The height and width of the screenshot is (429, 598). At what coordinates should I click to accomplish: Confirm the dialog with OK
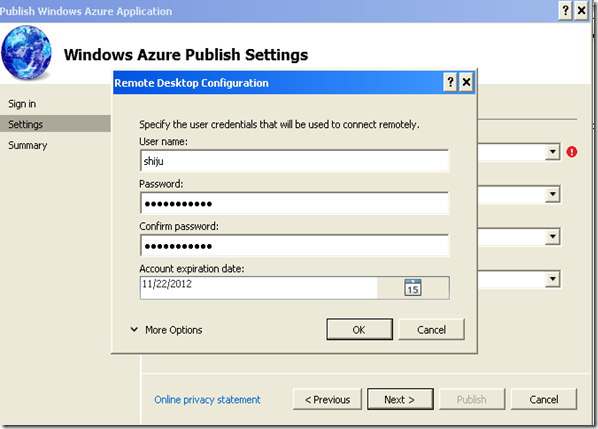coord(359,329)
